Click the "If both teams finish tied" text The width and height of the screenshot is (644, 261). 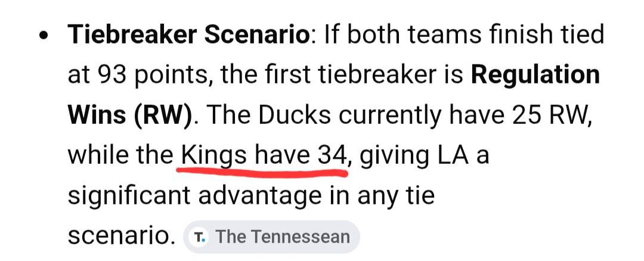click(464, 35)
